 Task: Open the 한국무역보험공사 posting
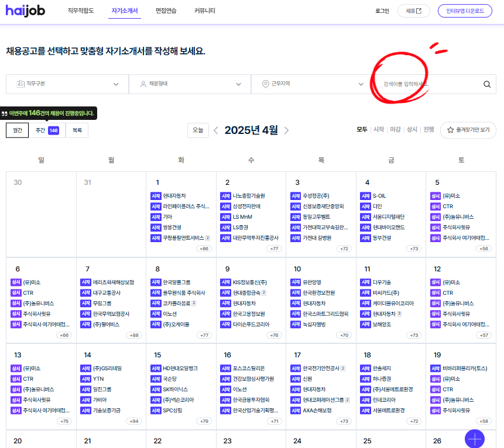pyautogui.click(x=111, y=314)
